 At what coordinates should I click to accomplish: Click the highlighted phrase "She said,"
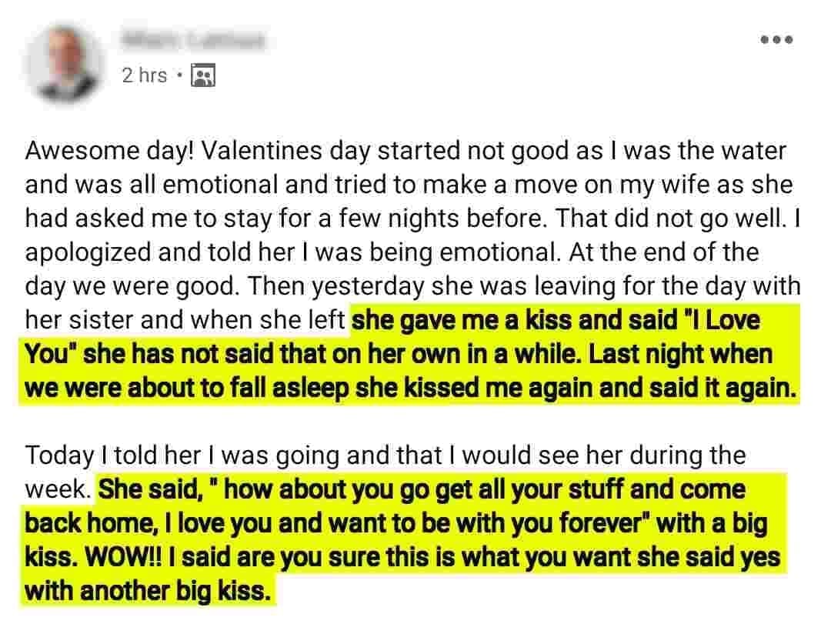pos(151,489)
